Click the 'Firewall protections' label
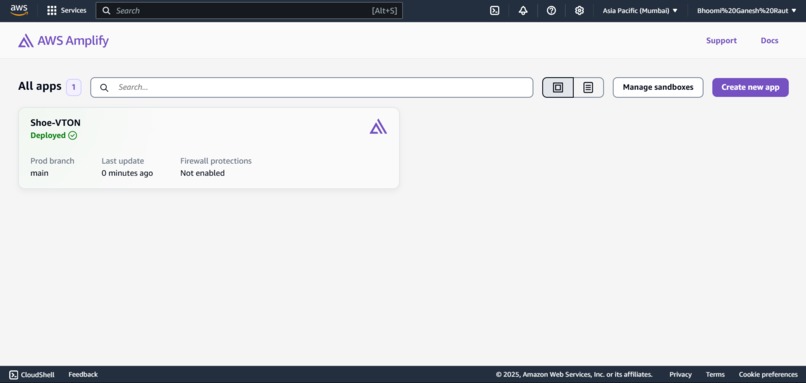Screen dimensions: 806x383 click(x=216, y=161)
